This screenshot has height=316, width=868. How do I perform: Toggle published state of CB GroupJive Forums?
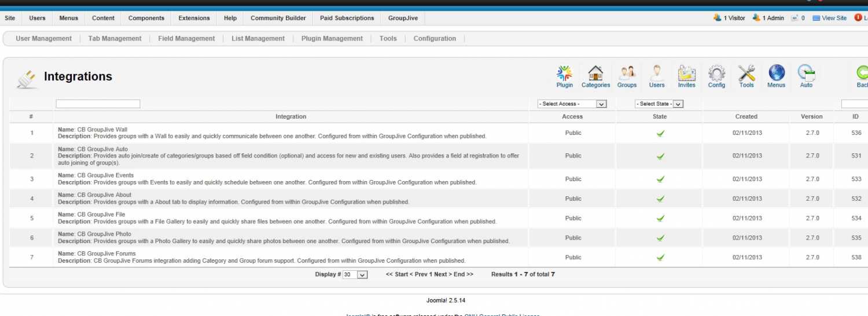(x=660, y=258)
